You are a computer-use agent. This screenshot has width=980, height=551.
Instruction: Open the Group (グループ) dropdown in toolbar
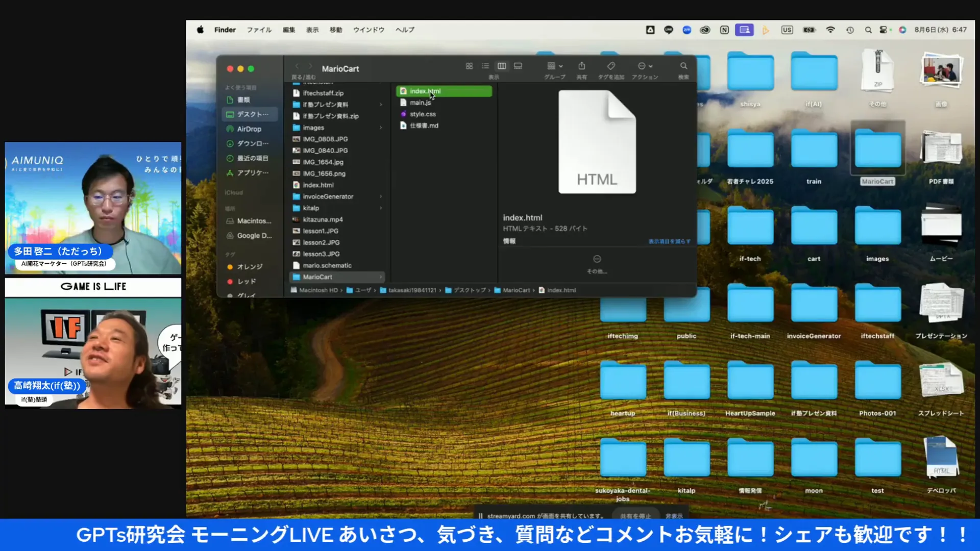tap(555, 66)
